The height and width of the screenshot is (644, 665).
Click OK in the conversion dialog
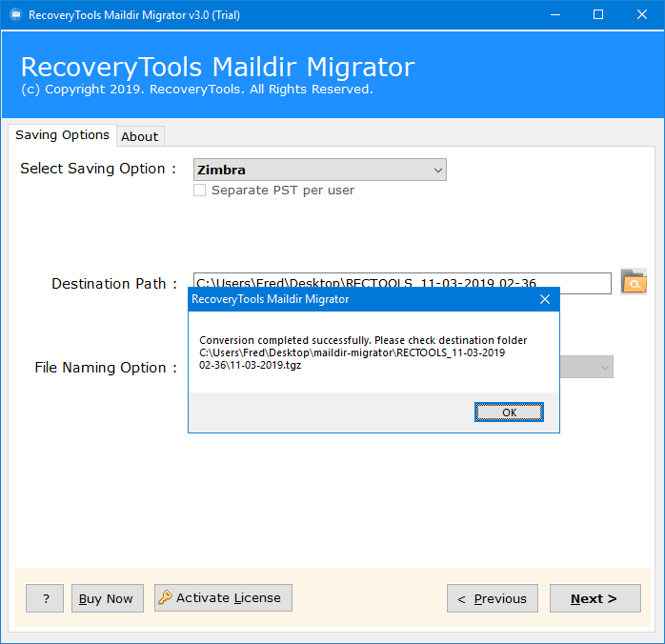[509, 413]
